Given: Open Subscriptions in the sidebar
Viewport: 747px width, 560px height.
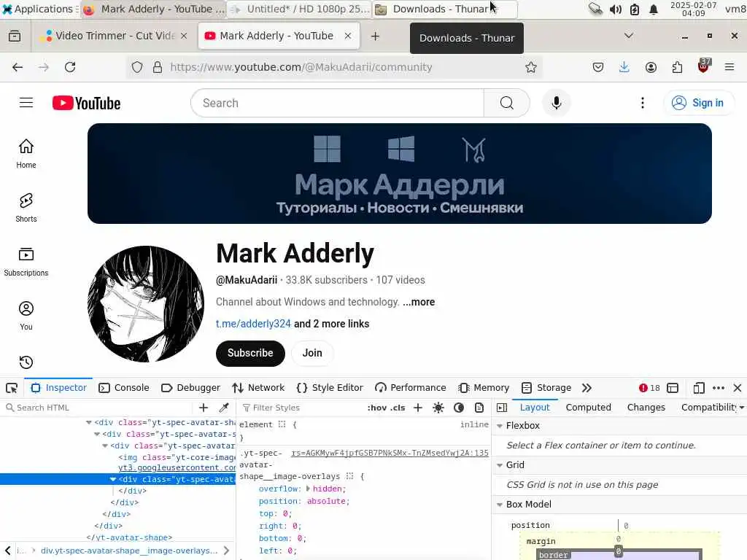Looking at the screenshot, I should (26, 262).
